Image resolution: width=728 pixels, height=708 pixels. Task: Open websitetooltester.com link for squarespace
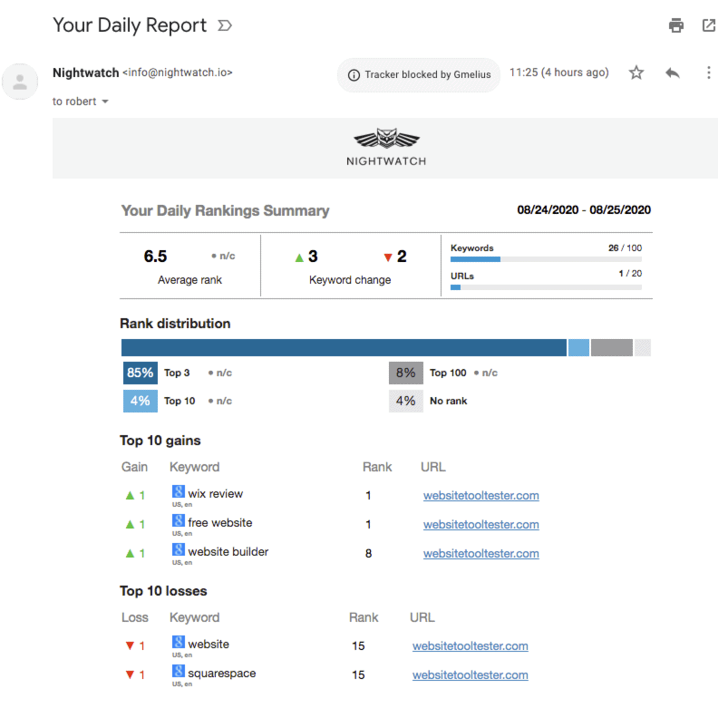click(470, 674)
